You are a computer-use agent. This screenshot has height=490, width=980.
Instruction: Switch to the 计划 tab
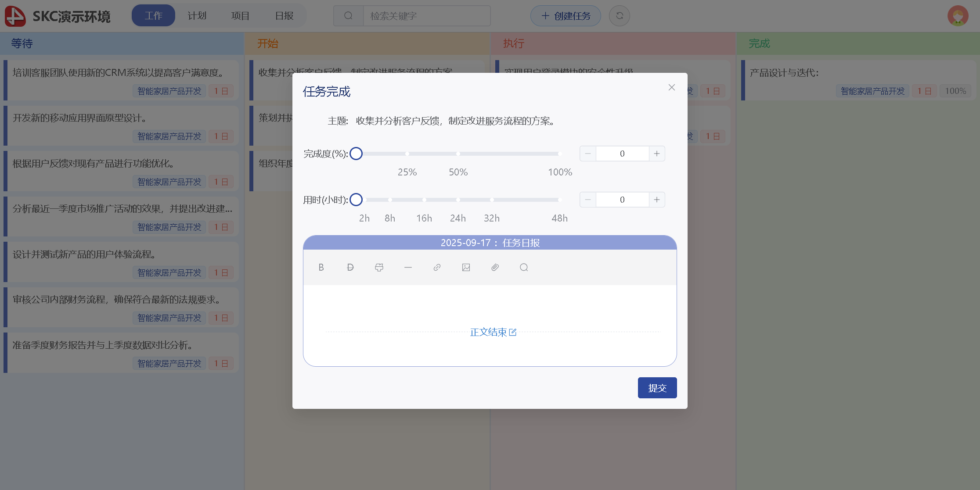(197, 16)
